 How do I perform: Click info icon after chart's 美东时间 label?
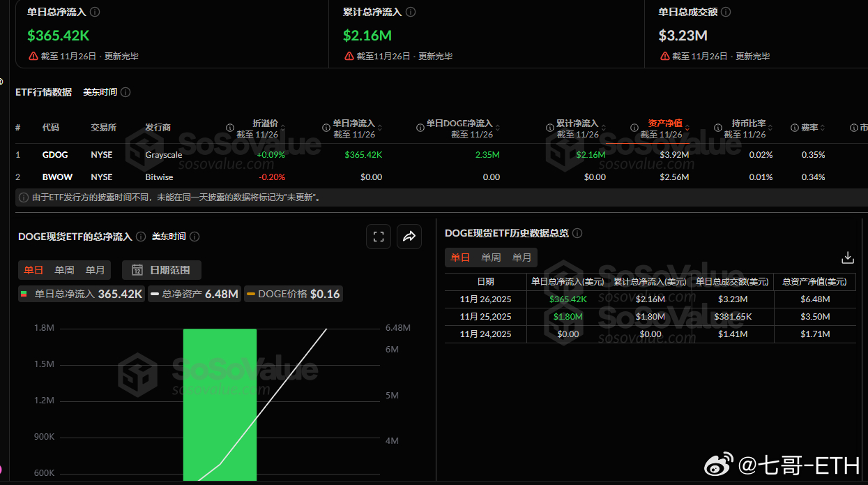pos(195,237)
